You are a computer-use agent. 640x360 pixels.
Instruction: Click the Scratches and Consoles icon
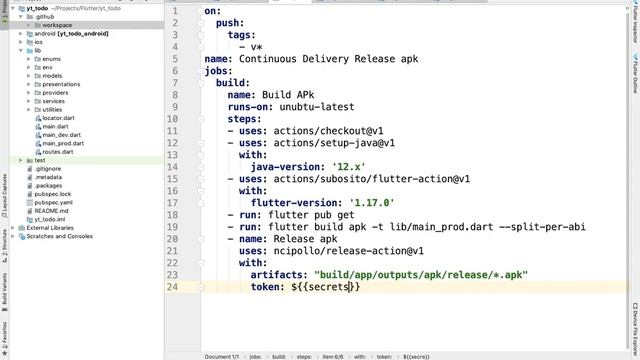pyautogui.click(x=22, y=236)
